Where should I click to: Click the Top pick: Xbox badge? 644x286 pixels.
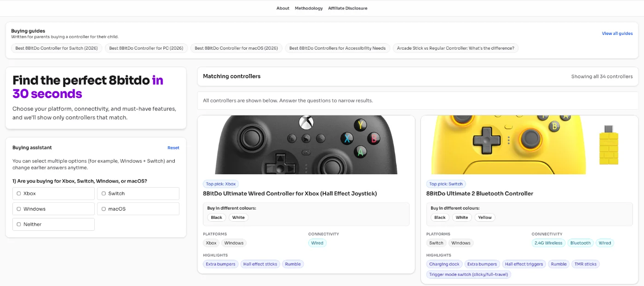[221, 184]
